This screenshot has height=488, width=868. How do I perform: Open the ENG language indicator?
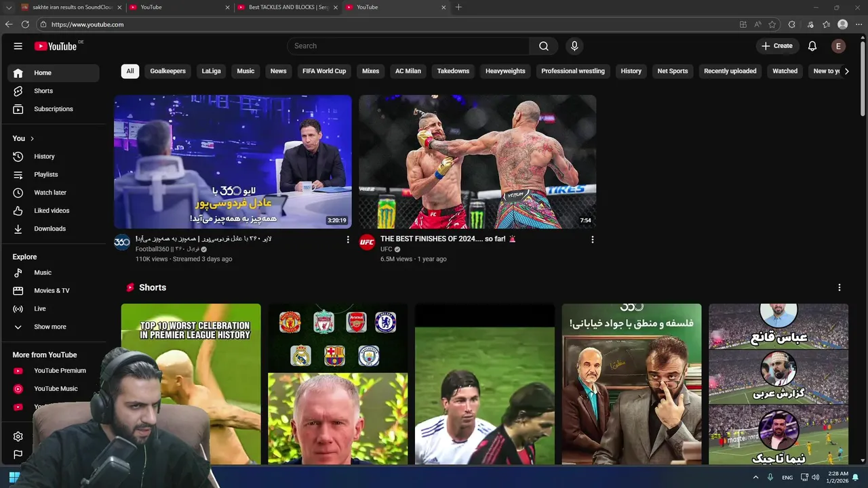pos(787,477)
